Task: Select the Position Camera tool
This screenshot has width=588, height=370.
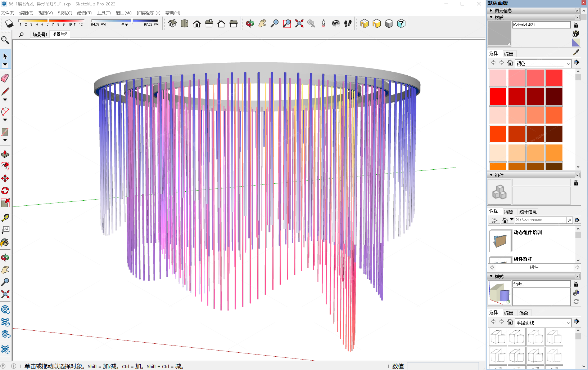Action: click(324, 24)
